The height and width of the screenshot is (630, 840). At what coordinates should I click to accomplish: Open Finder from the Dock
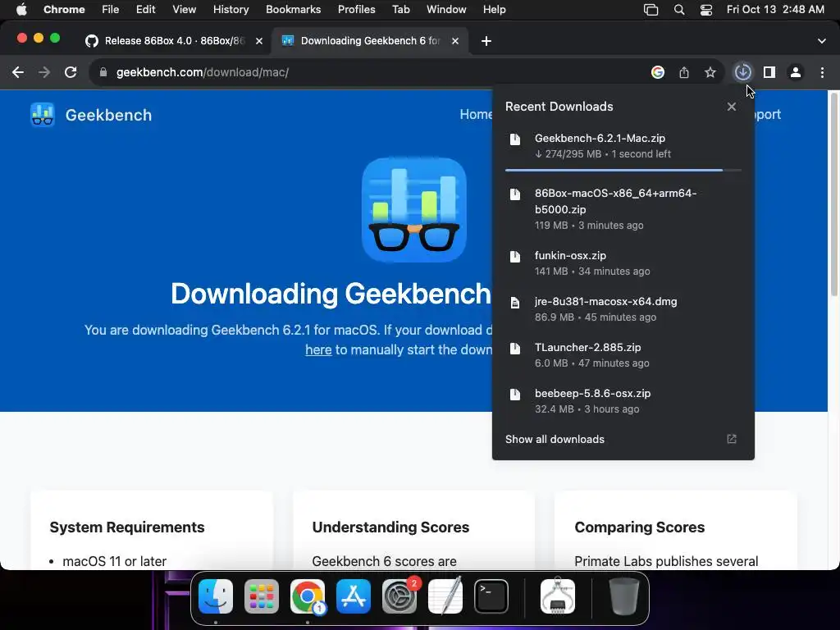(x=216, y=596)
